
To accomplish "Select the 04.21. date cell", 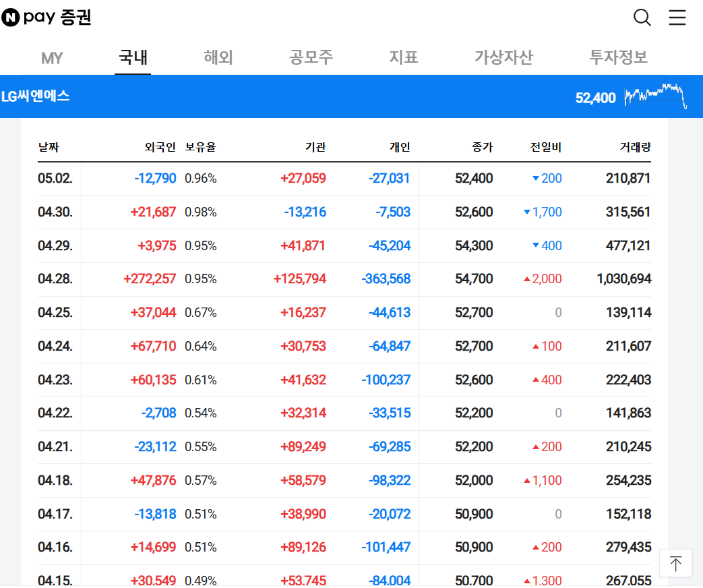I will [x=55, y=446].
